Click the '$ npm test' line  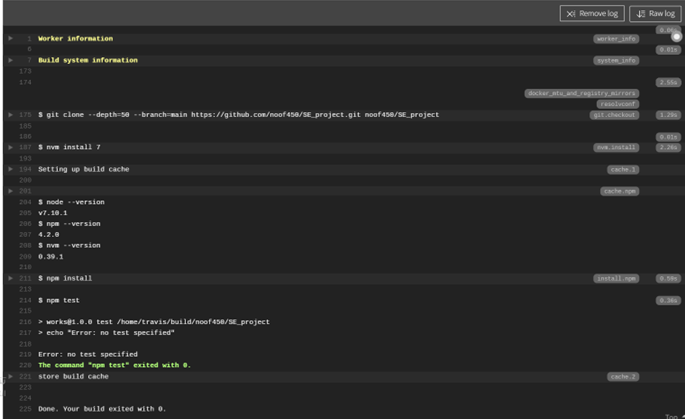point(59,300)
